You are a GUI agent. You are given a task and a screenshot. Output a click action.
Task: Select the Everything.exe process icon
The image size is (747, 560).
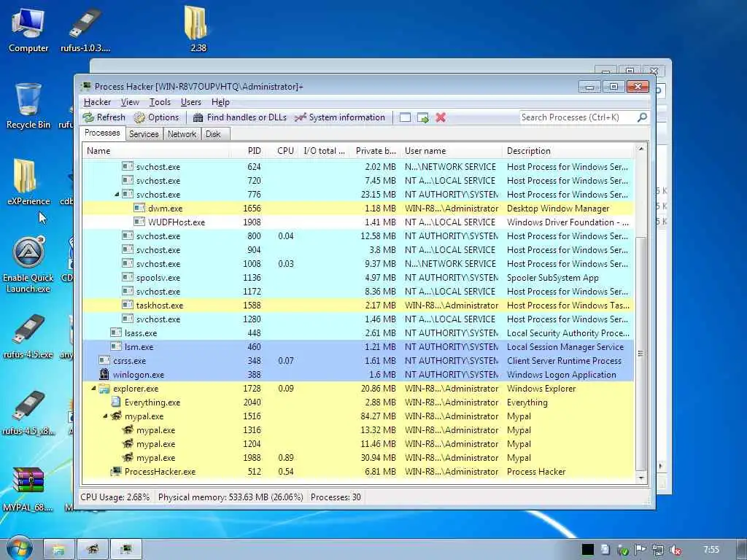click(x=116, y=402)
